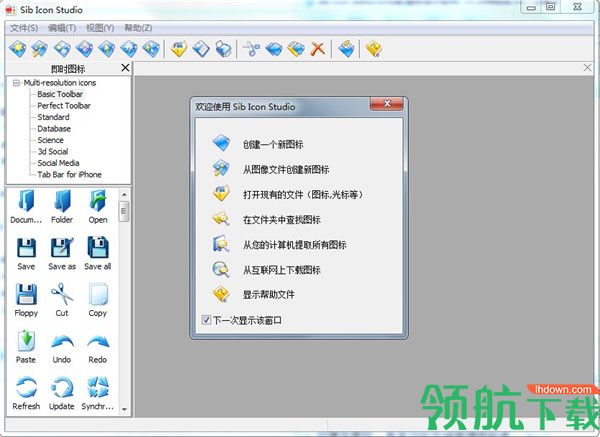Select the Science tree item

pyautogui.click(x=51, y=140)
